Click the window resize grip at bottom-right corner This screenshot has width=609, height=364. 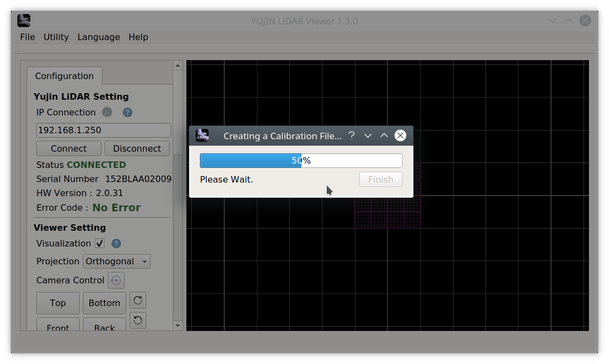592,347
